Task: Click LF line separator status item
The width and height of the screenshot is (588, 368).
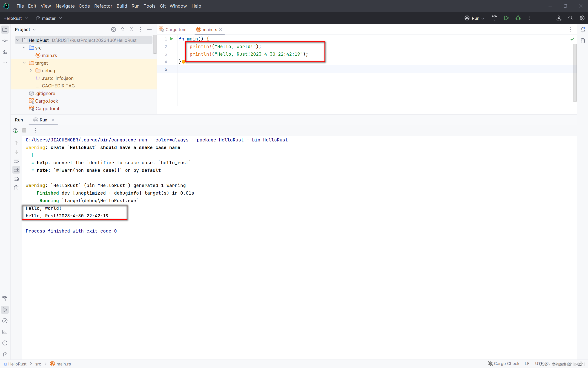Action: pyautogui.click(x=527, y=364)
